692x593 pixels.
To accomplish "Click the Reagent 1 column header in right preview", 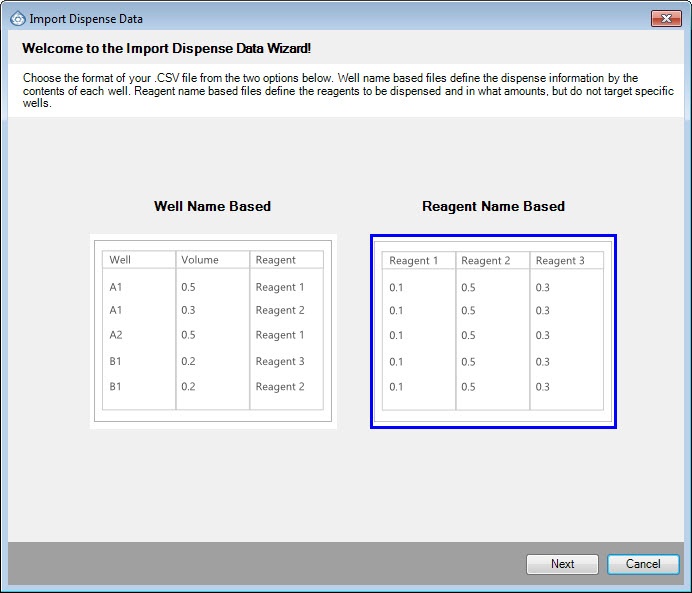I will coord(414,261).
